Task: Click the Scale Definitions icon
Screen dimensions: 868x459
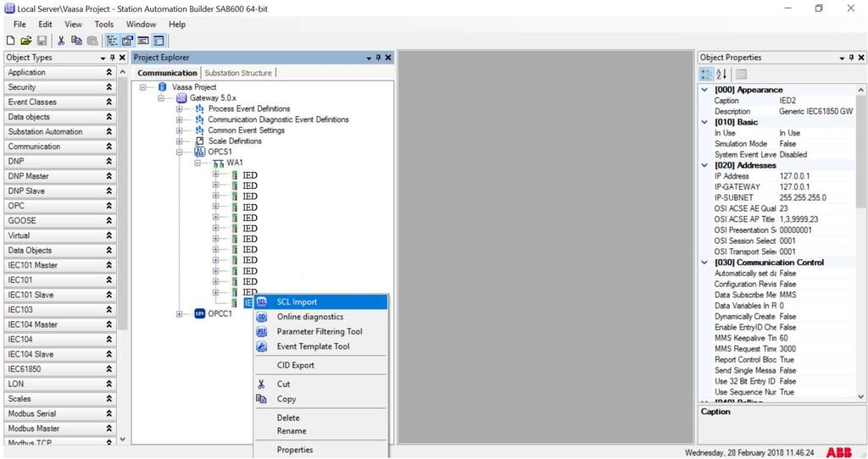Action: (x=200, y=141)
